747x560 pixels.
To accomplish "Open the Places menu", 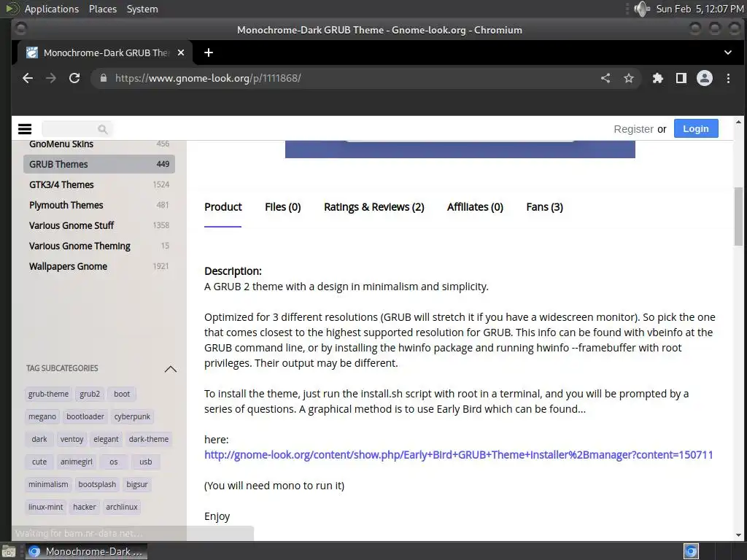I will pos(102,9).
